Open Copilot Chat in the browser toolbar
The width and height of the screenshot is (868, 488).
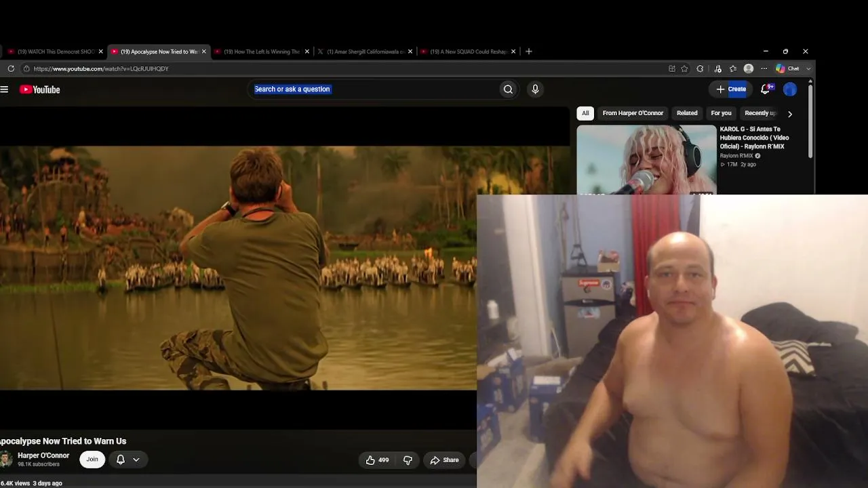788,68
